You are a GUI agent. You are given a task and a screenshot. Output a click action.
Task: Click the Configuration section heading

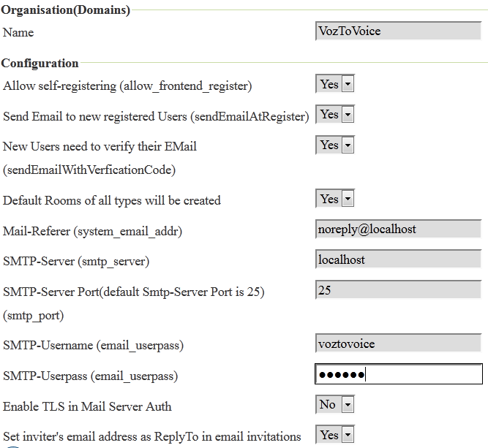click(40, 64)
